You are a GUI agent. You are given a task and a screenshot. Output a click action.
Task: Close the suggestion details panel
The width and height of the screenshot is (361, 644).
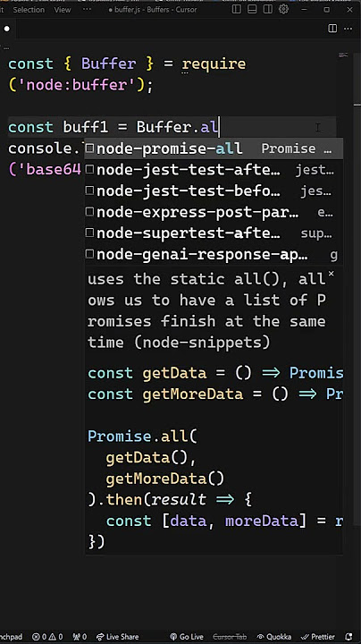[x=331, y=274]
